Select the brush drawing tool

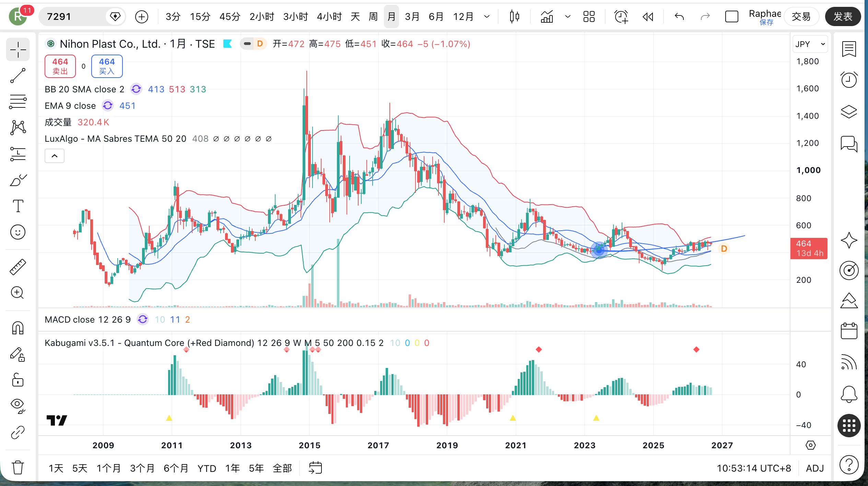tap(18, 180)
